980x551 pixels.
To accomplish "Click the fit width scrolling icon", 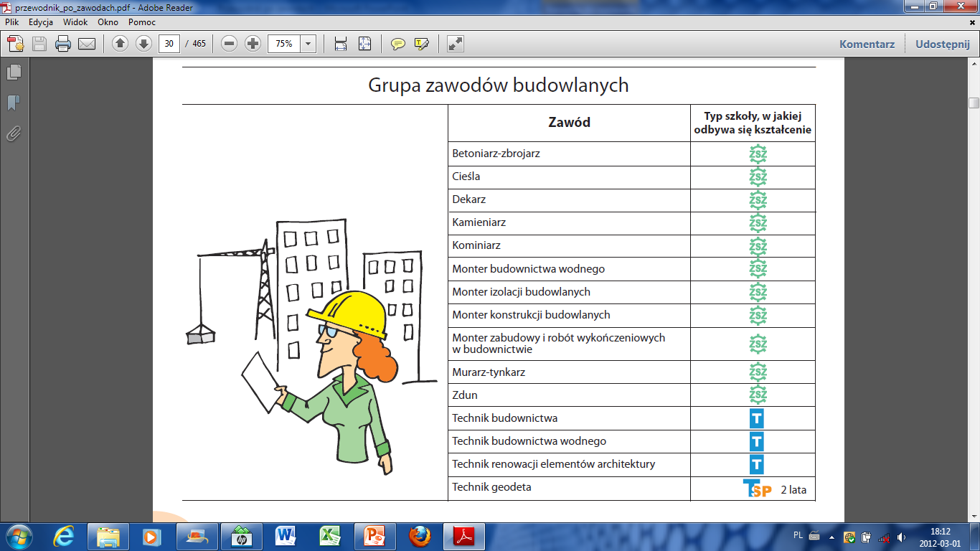I will 341,44.
